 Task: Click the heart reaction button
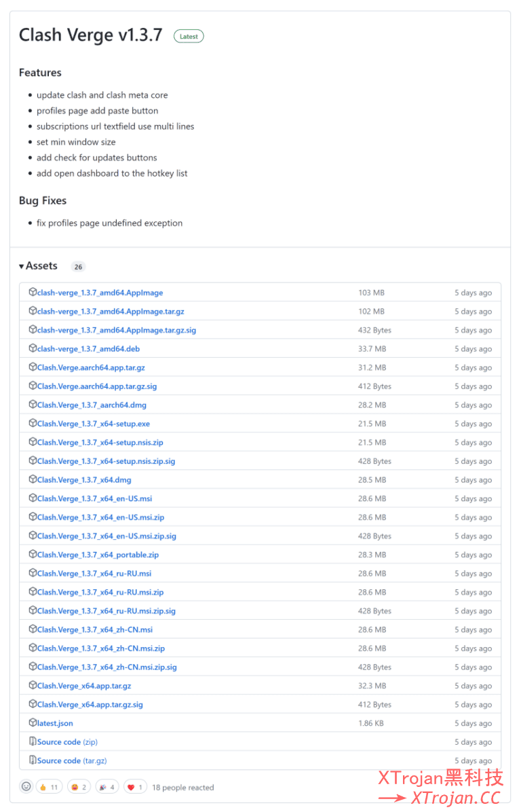[x=135, y=788]
